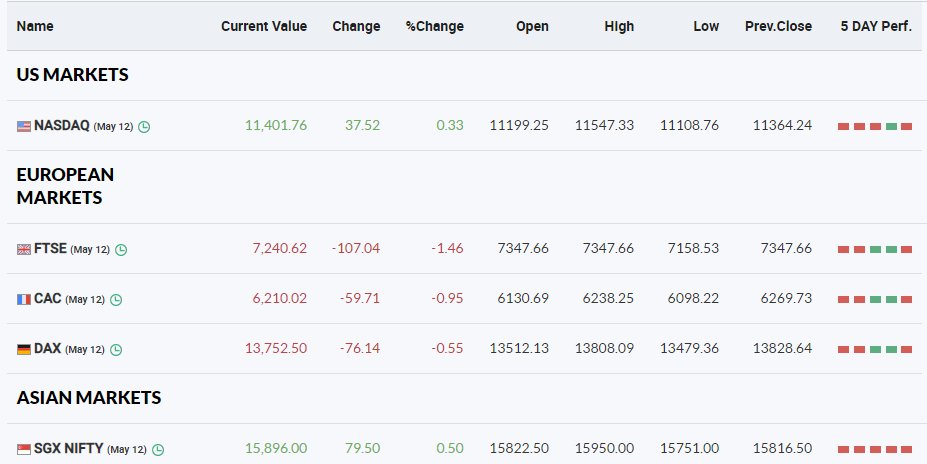The width and height of the screenshot is (927, 464).
Task: Open the FTSE index link
Action: point(50,248)
